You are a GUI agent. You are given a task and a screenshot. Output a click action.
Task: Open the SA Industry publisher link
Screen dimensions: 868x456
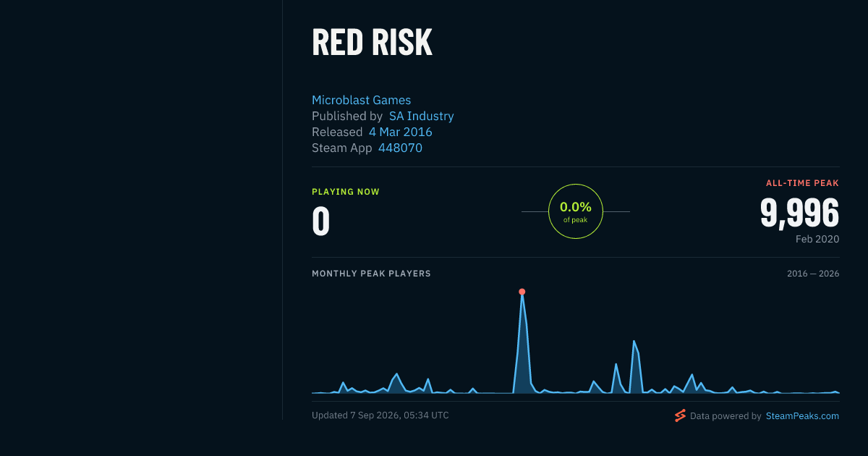pyautogui.click(x=421, y=116)
